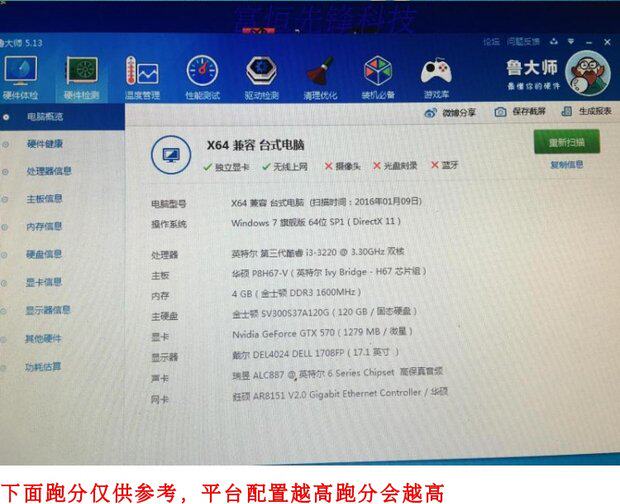The image size is (620, 504).
Task: Click the title bar skin icon
Action: pos(554,41)
